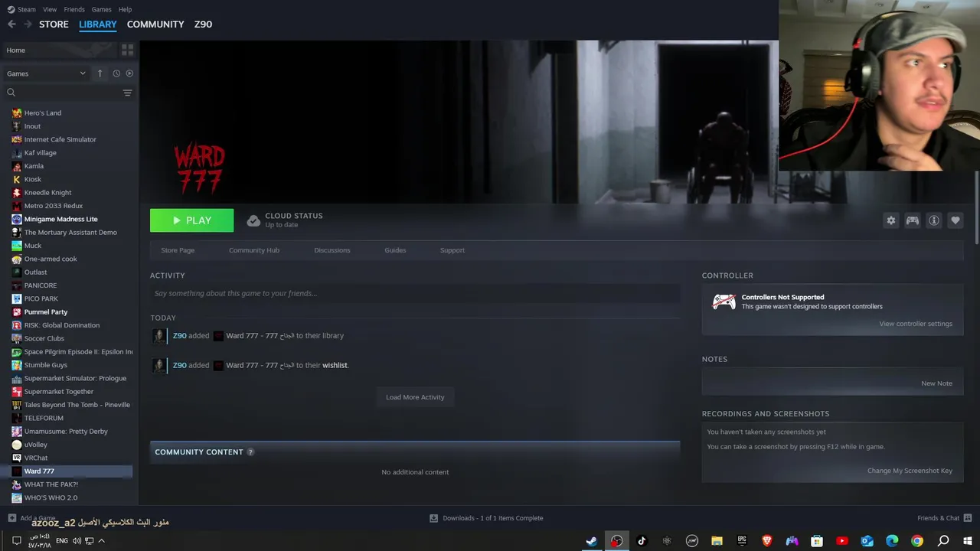Switch to the COMMUNITY tab
The image size is (980, 551).
tap(155, 24)
